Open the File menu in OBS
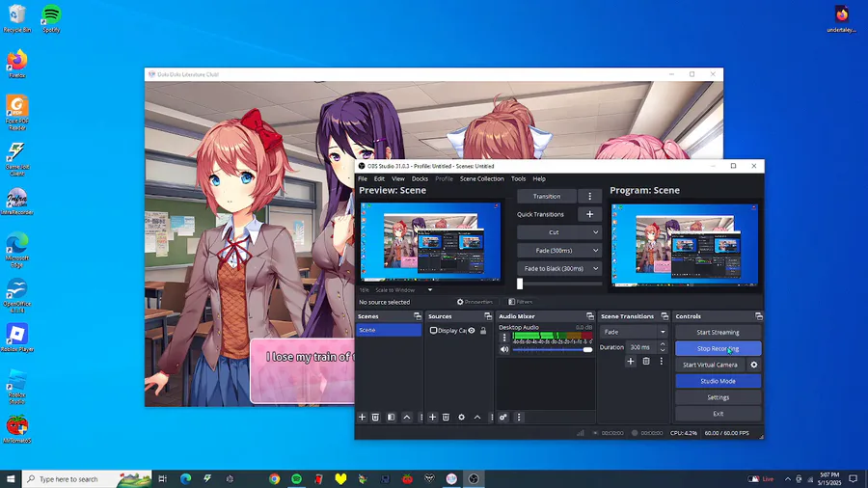This screenshot has height=488, width=868. pos(363,178)
